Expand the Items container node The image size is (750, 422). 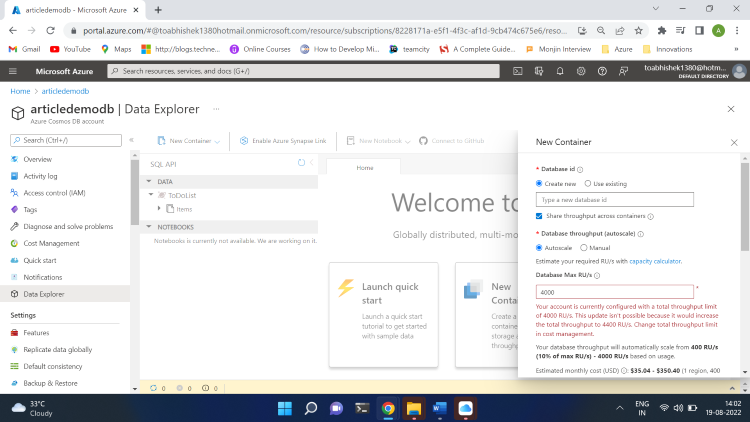[159, 209]
